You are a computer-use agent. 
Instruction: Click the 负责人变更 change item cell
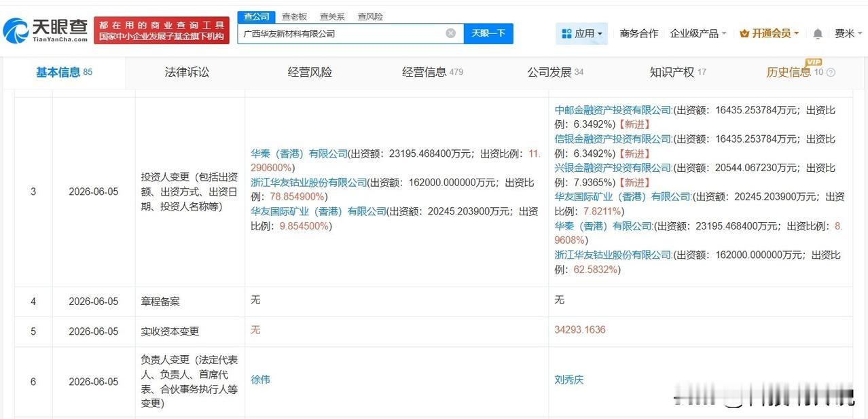(x=189, y=382)
